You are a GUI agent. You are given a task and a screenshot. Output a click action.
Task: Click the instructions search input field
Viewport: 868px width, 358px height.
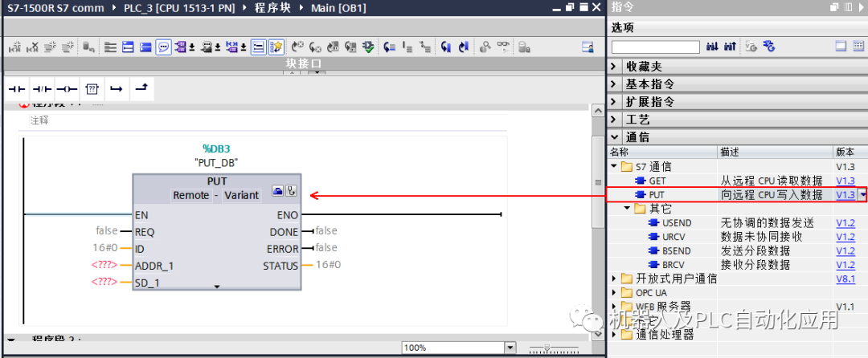point(655,47)
